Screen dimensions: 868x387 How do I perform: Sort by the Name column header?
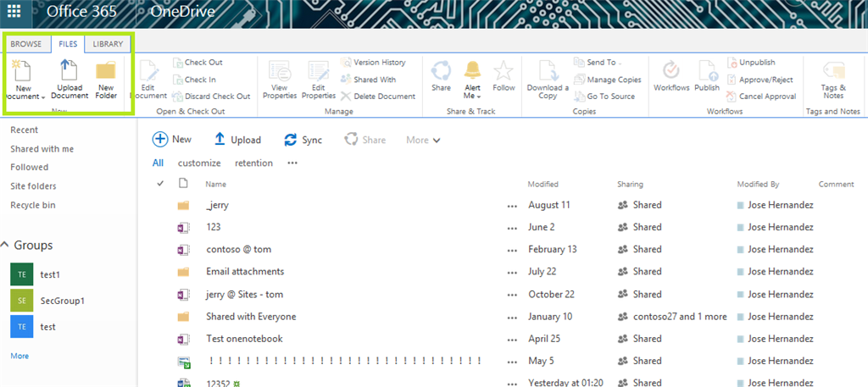click(x=215, y=184)
